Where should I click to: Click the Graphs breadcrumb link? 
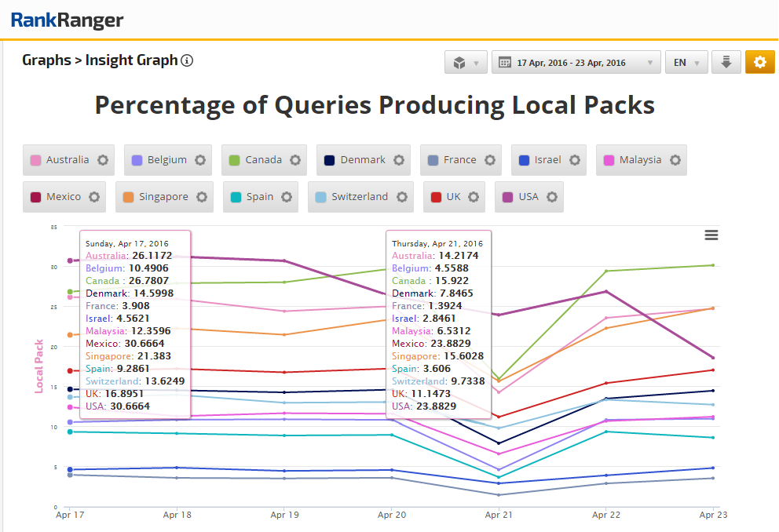point(46,60)
